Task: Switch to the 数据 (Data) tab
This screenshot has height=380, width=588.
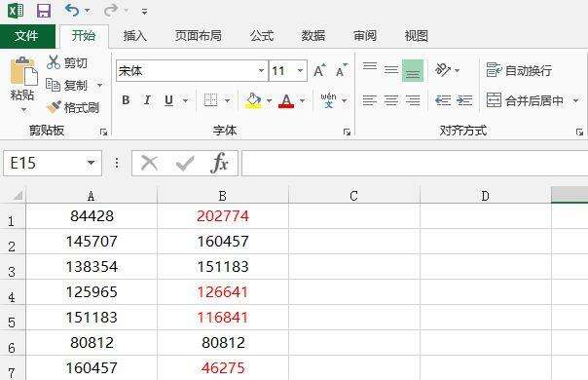Action: click(x=313, y=36)
